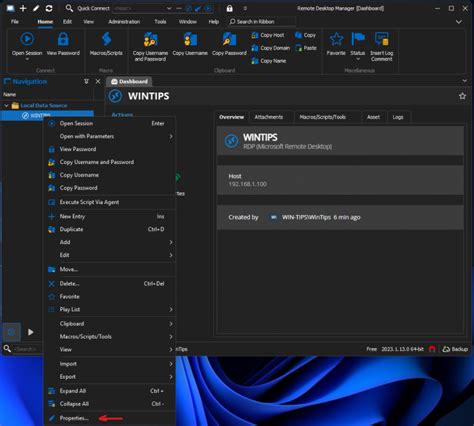
Task: Switch to the Tools ribbon tab
Action: 160,22
